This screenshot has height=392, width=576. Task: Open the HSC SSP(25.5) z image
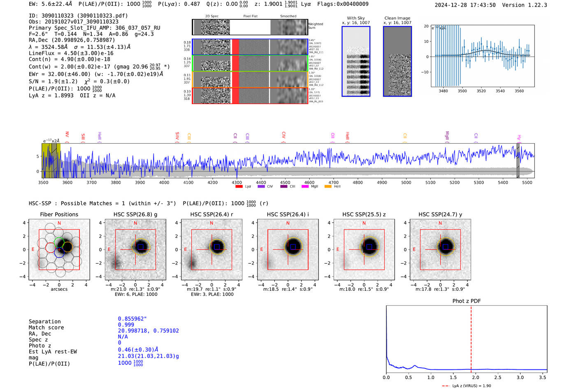click(x=364, y=250)
